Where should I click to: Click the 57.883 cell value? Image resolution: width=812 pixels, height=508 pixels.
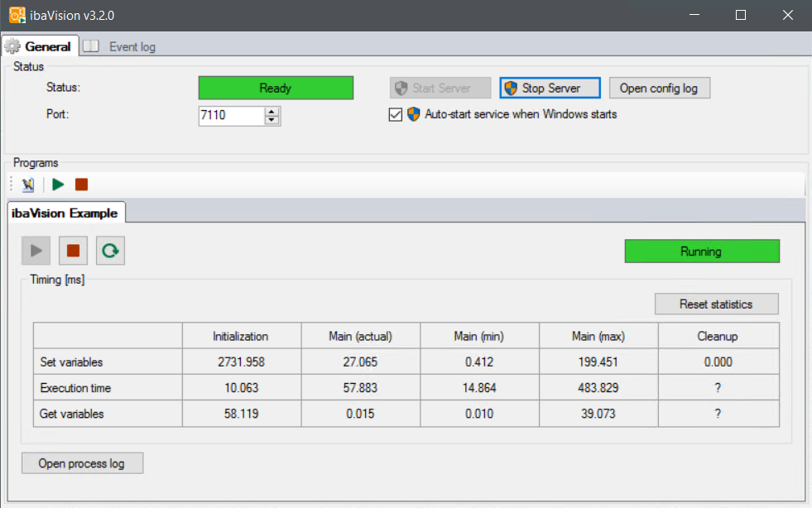point(360,388)
